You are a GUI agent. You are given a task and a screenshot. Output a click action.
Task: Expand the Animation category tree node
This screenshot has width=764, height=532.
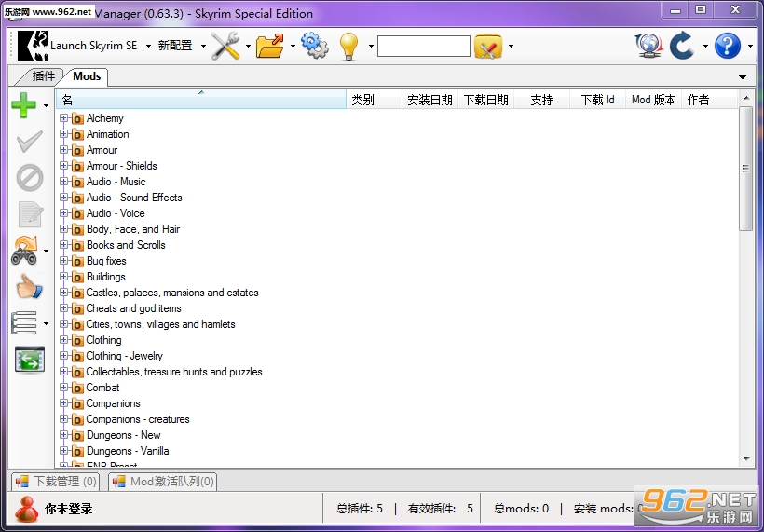tap(63, 134)
